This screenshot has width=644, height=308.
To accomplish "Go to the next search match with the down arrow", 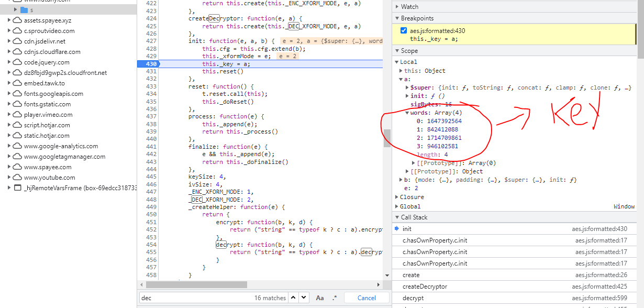I will (x=304, y=298).
